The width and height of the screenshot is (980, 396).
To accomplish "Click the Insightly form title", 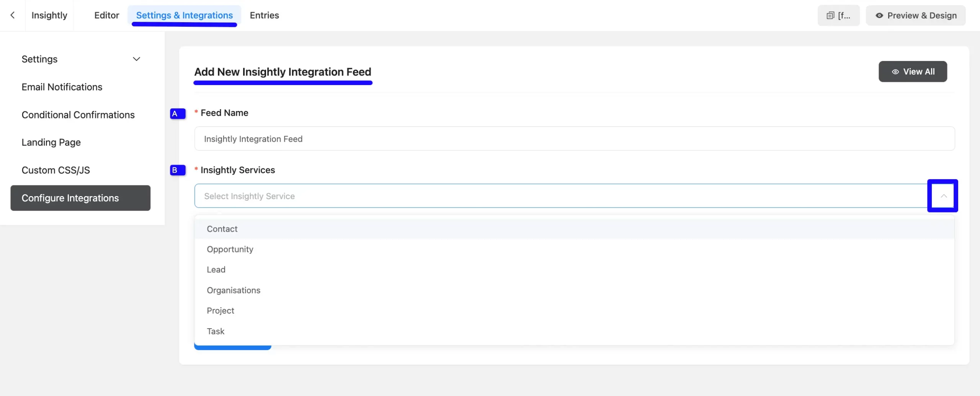I will [49, 15].
